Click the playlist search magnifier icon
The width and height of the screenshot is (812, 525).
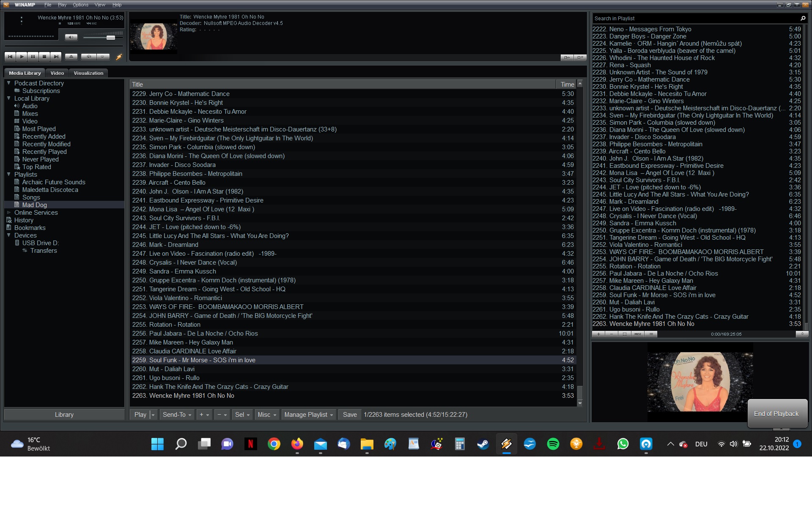point(803,19)
